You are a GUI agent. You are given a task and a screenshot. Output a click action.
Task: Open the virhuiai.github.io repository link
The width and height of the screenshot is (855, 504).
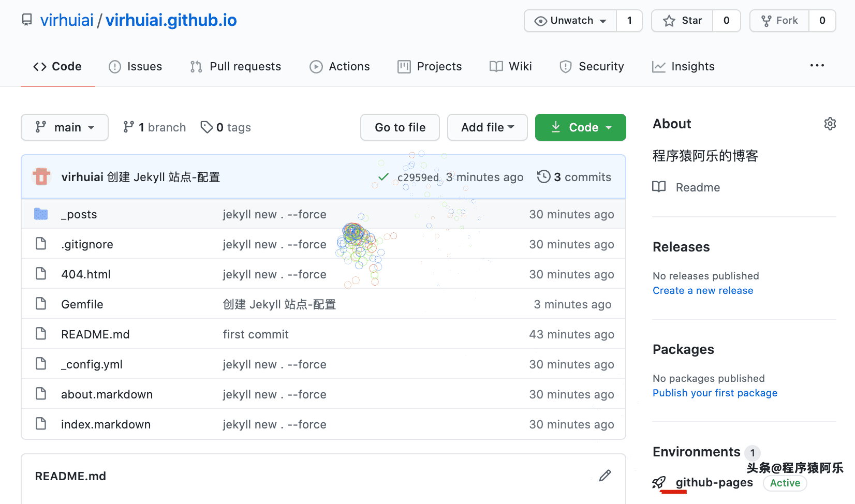(x=171, y=20)
